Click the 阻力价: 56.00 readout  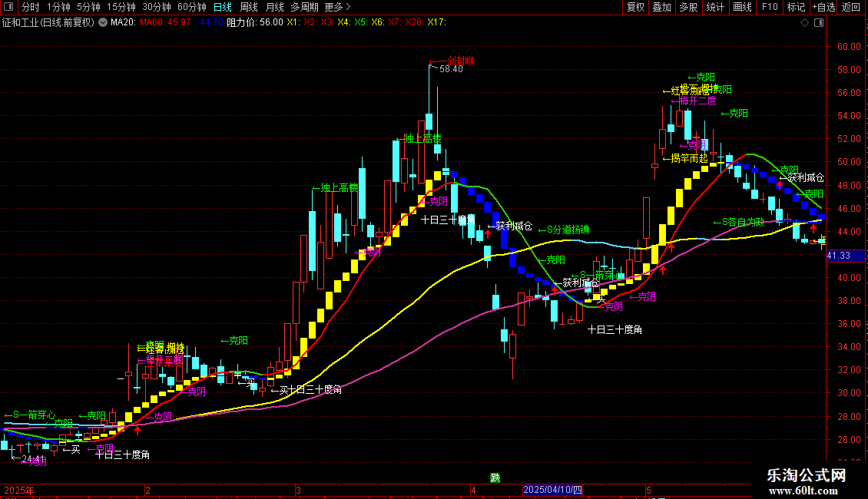[x=255, y=23]
